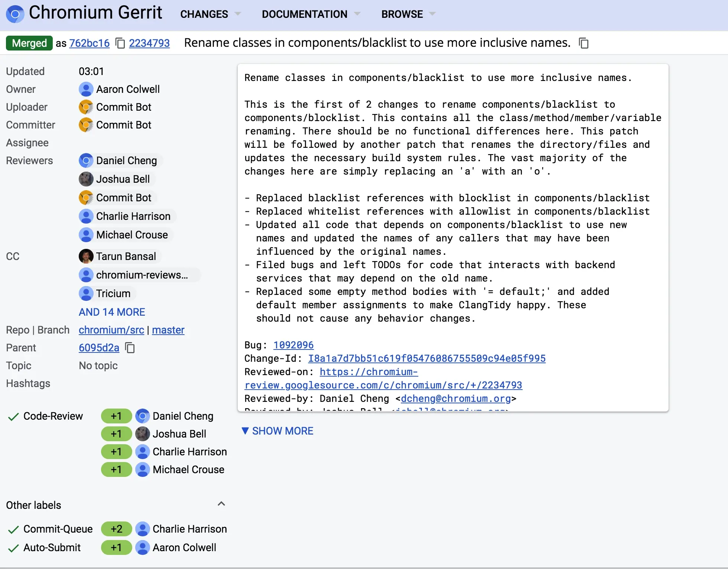
Task: Copy the change subject with the copy icon
Action: click(x=584, y=43)
